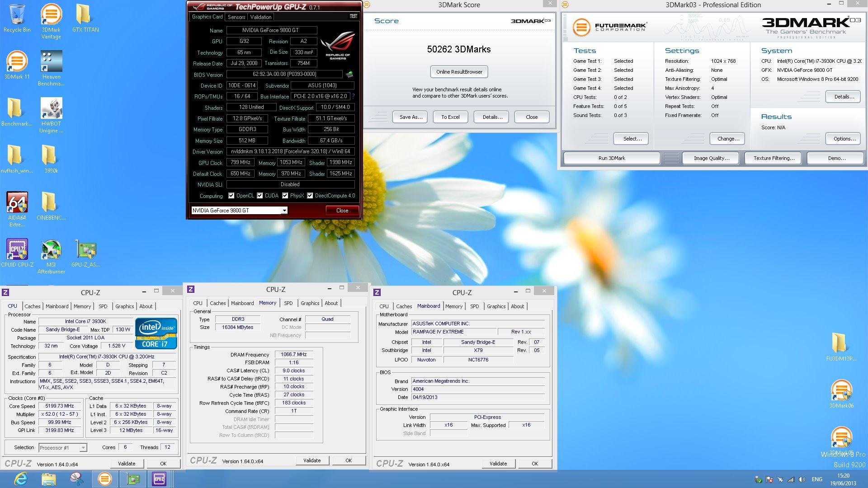Click Change button under Settings
Viewport: 868px width, 488px height.
(x=728, y=139)
